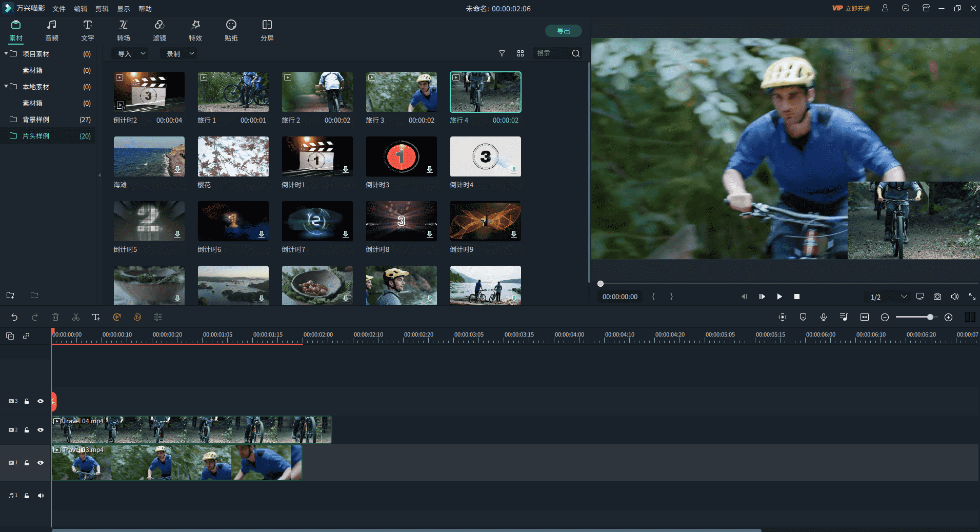The height and width of the screenshot is (532, 980).
Task: Take a snapshot with the camera icon
Action: 937,297
